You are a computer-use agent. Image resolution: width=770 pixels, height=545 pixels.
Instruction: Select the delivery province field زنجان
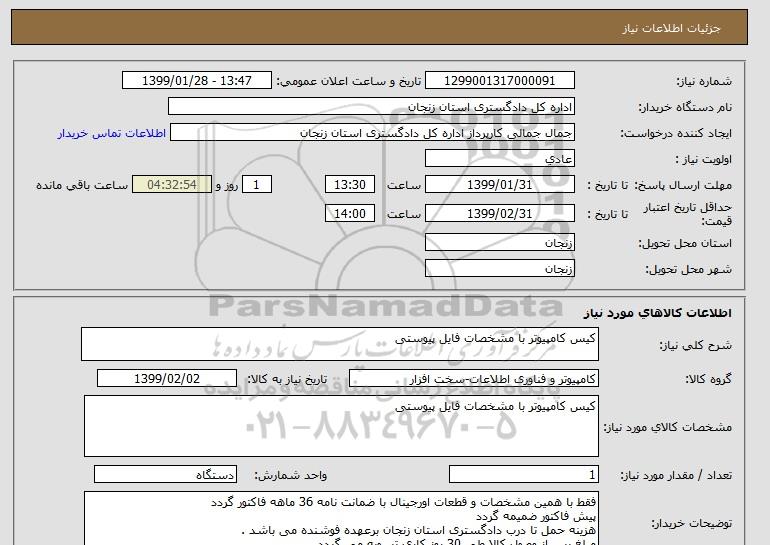pyautogui.click(x=499, y=243)
